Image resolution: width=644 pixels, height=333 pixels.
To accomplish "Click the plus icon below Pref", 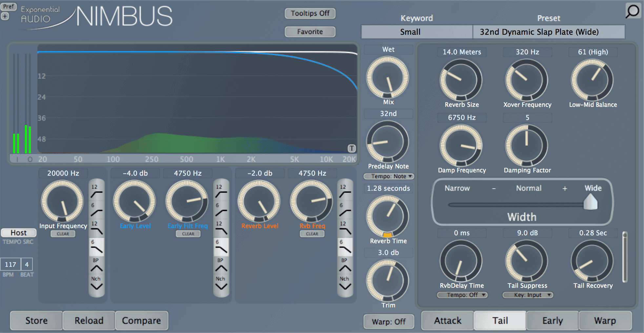I will [5, 16].
